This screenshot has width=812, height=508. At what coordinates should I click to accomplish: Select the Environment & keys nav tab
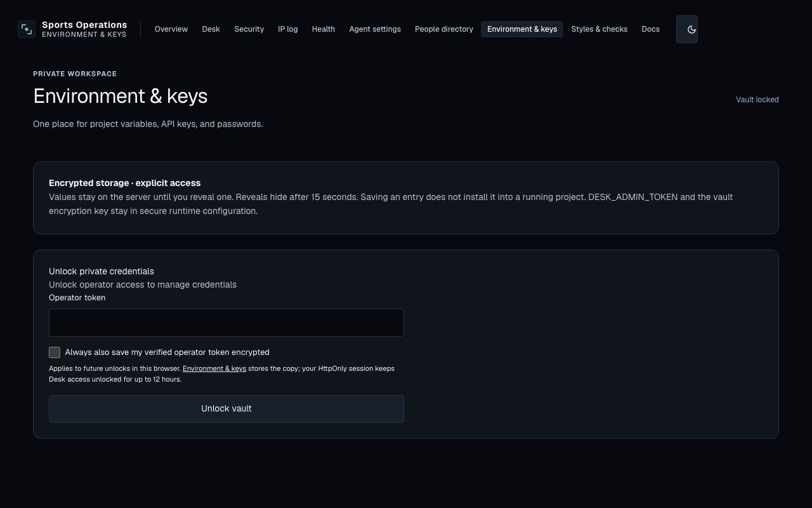[522, 29]
